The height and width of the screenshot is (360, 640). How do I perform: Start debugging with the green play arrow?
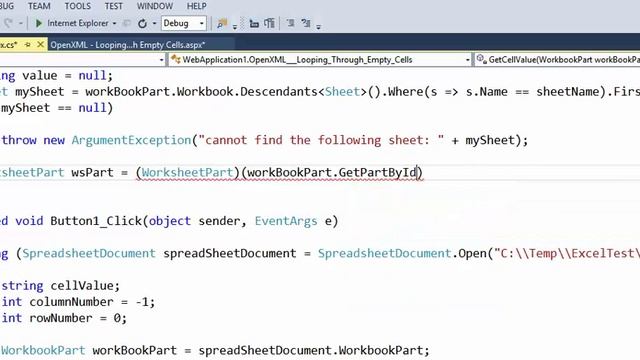click(39, 23)
